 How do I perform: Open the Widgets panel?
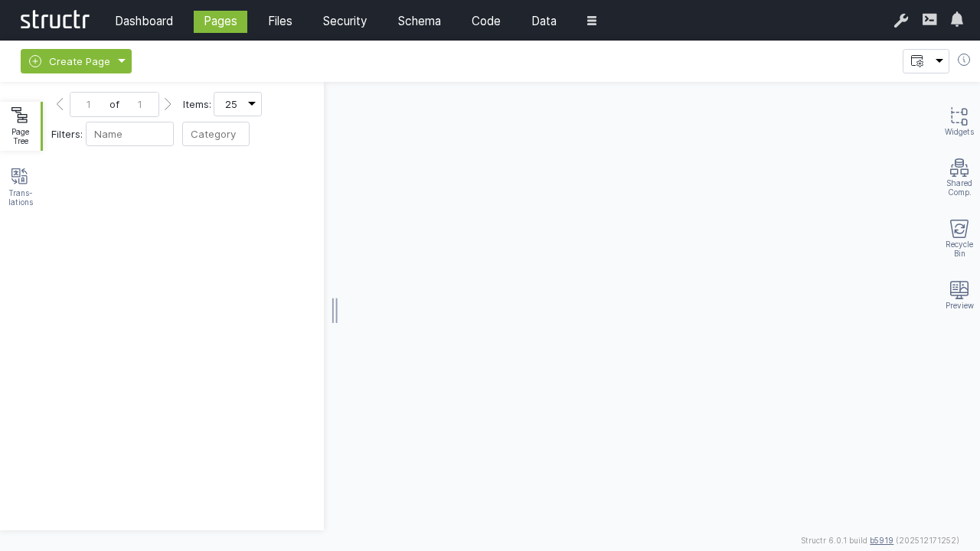pos(959,121)
